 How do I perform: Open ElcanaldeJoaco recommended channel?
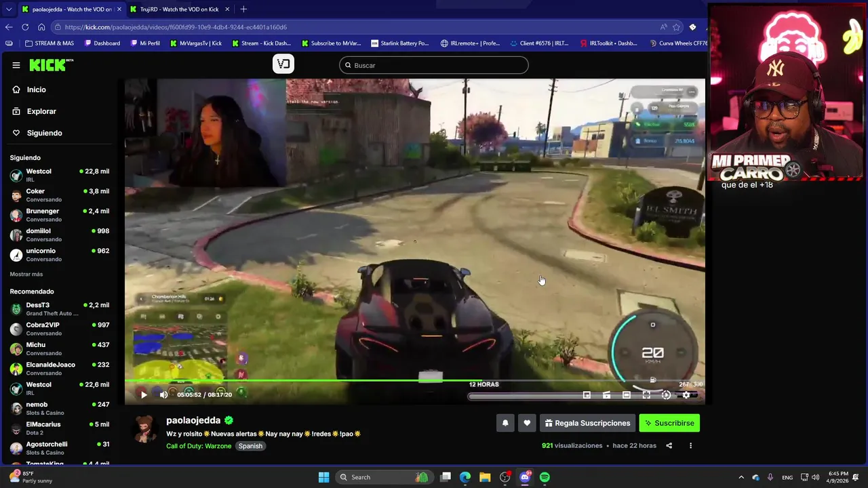[61, 369]
